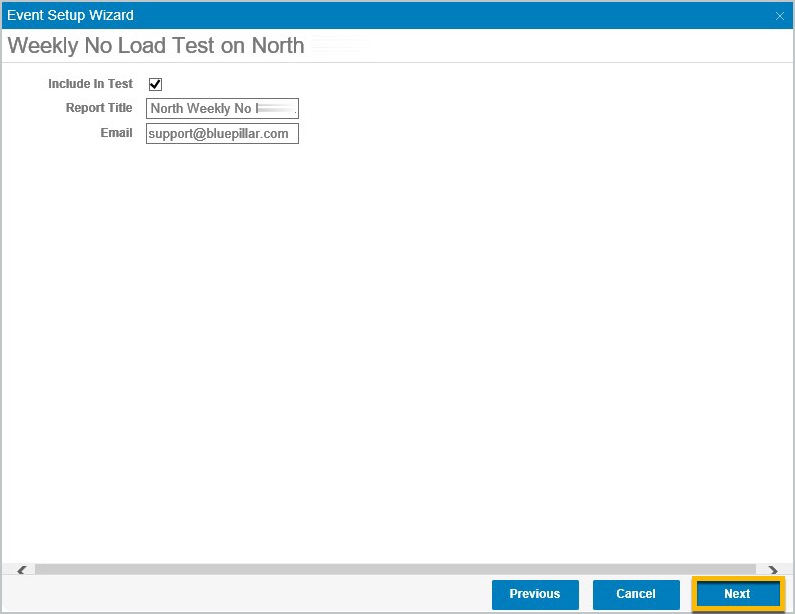
Task: Click the horizontal scrollbar thumb
Action: pos(395,569)
